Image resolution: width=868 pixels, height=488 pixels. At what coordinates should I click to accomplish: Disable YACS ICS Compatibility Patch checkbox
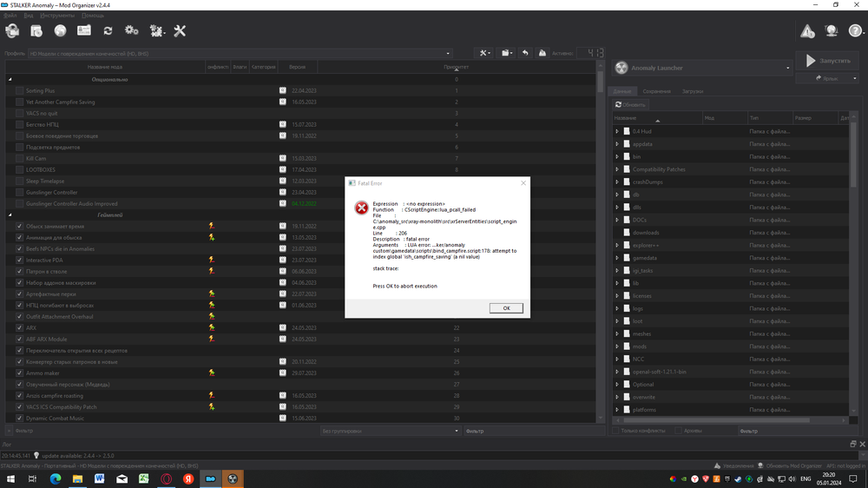pos(19,406)
